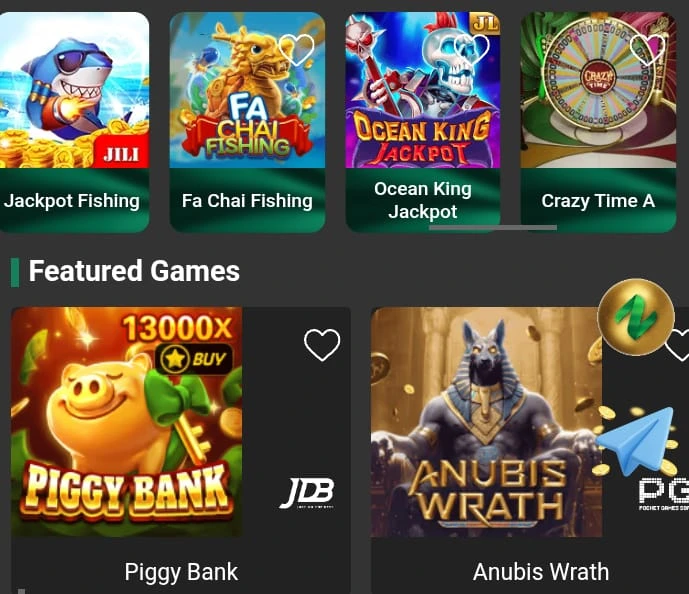Open the Anubis Wrath game artwork
Image resolution: width=689 pixels, height=594 pixels.
[486, 422]
